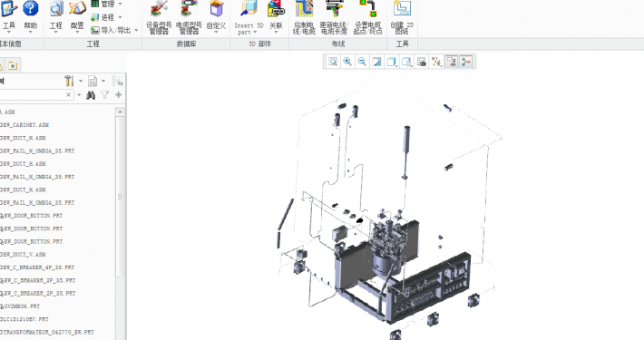Open the 设备型号管理器 tool
This screenshot has height=340, width=644.
159,17
